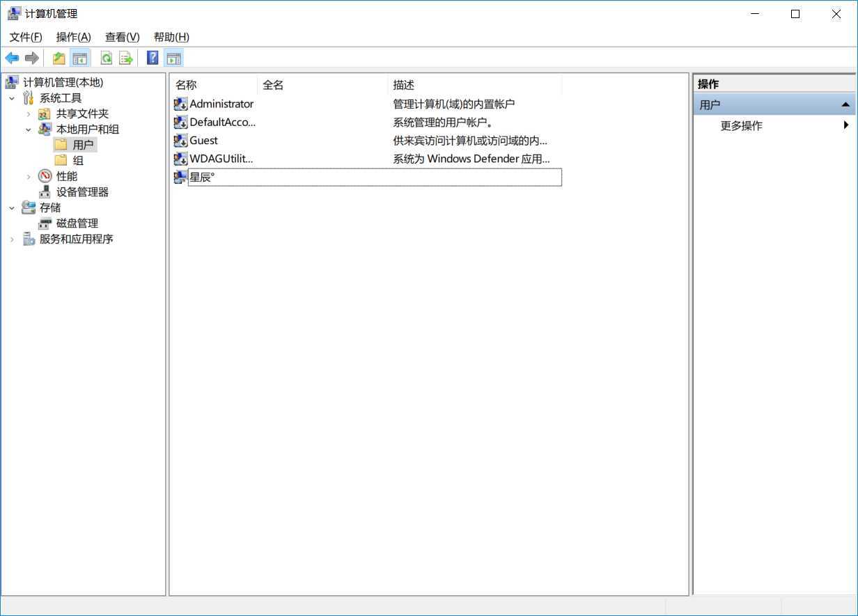
Task: Open the 文件(F) menu
Action: click(x=26, y=37)
